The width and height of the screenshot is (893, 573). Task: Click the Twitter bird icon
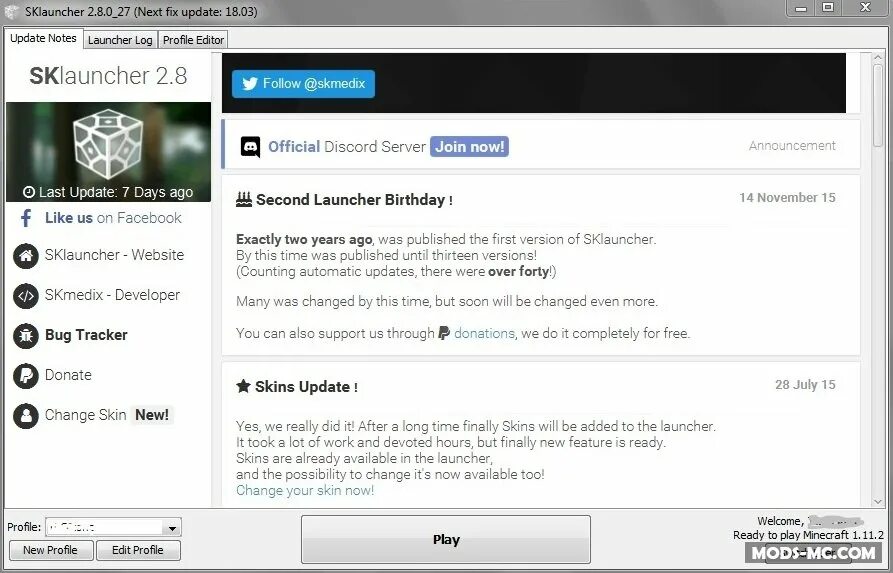[x=250, y=84]
